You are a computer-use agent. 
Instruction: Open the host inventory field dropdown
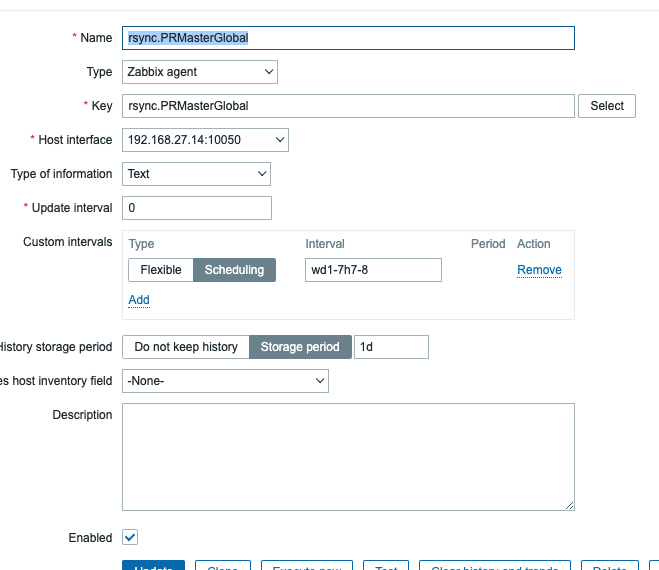[x=225, y=381]
